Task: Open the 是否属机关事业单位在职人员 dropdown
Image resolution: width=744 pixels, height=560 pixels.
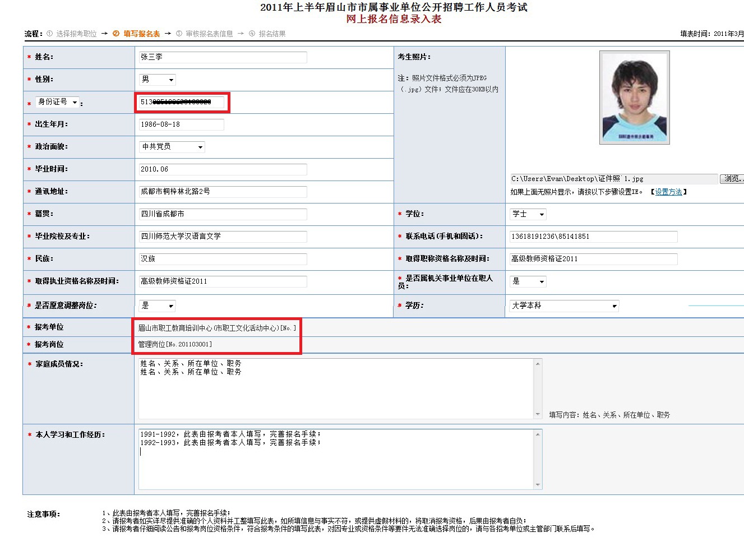Action: pyautogui.click(x=528, y=281)
